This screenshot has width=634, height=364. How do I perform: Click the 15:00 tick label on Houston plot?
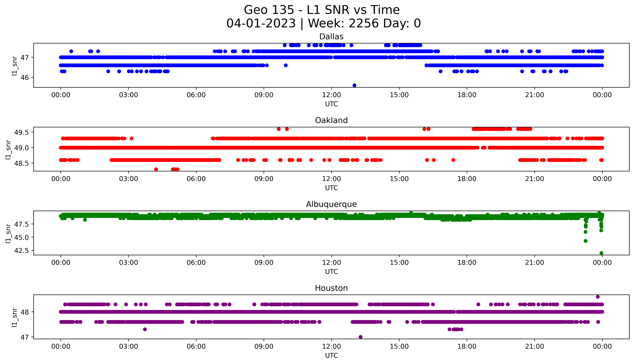399,346
